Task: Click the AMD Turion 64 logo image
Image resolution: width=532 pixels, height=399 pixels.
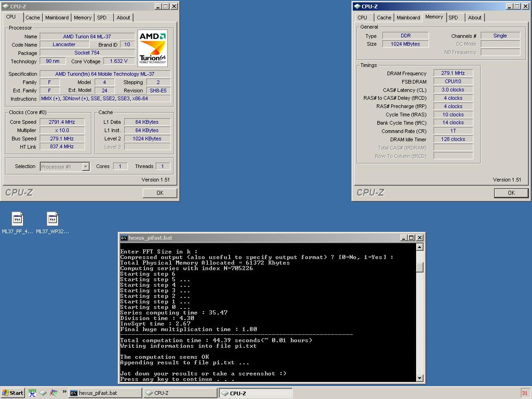Action: (153, 48)
